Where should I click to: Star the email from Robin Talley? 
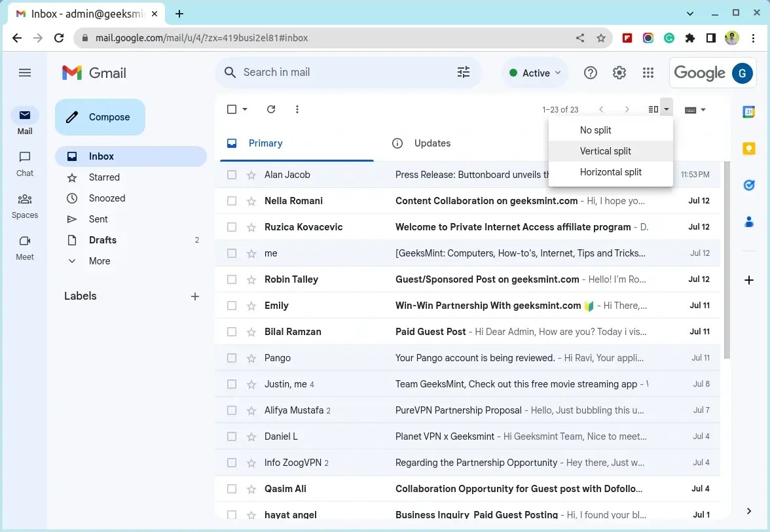251,279
